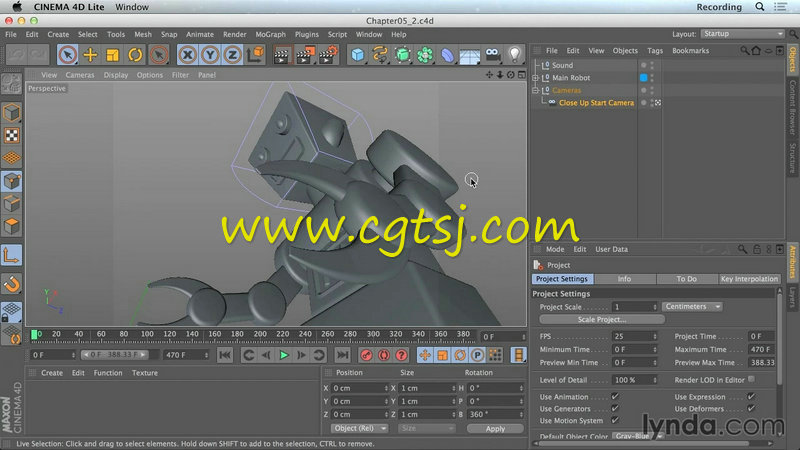This screenshot has width=800, height=450.
Task: Add a floor environment object
Action: [x=470, y=55]
